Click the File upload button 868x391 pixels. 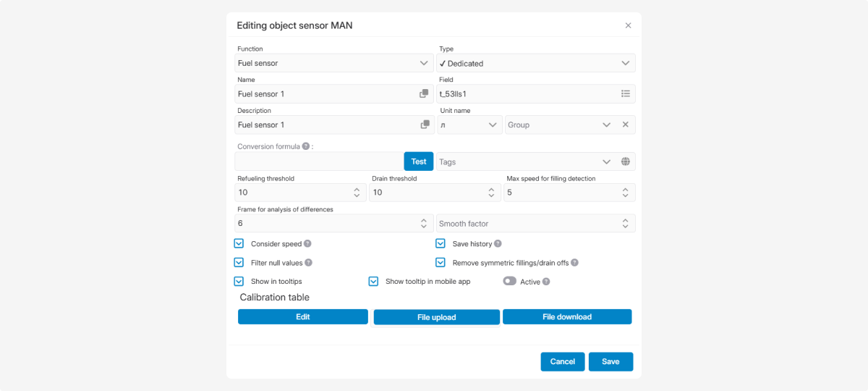pos(436,317)
